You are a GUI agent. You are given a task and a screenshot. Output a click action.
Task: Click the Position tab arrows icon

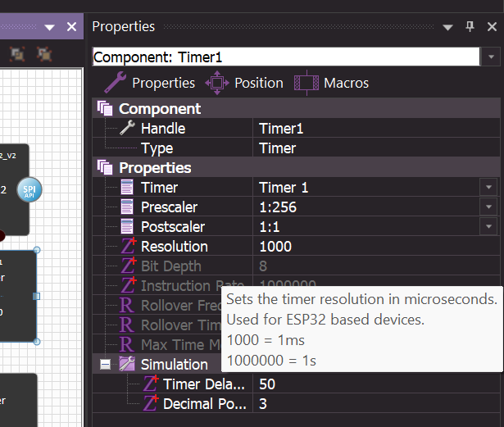217,83
